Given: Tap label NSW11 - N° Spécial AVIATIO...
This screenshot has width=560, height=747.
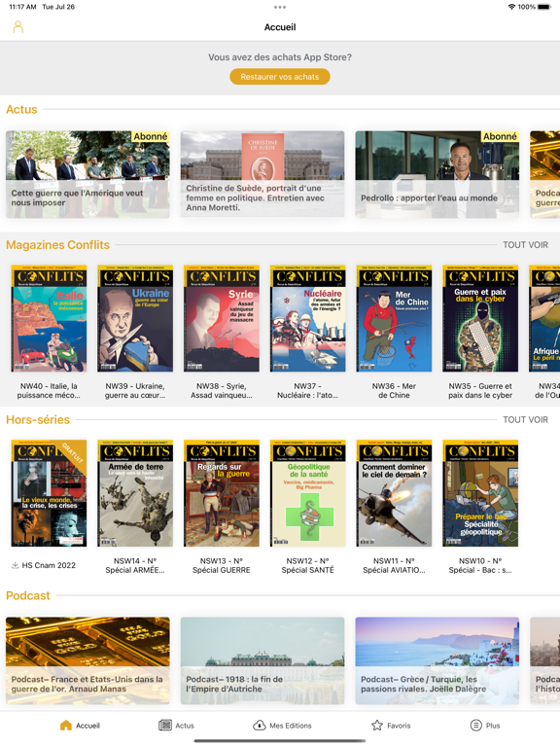Looking at the screenshot, I should pyautogui.click(x=394, y=565).
